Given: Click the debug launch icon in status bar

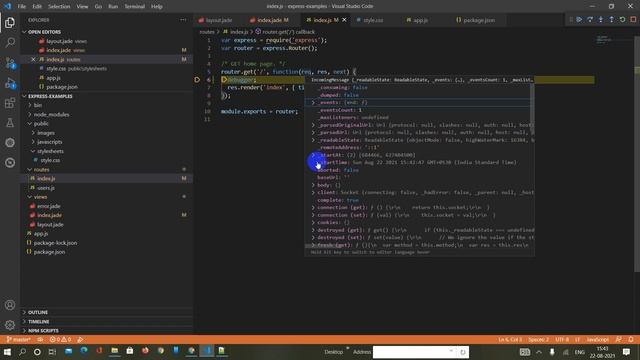Looking at the screenshot, I should coord(80,339).
